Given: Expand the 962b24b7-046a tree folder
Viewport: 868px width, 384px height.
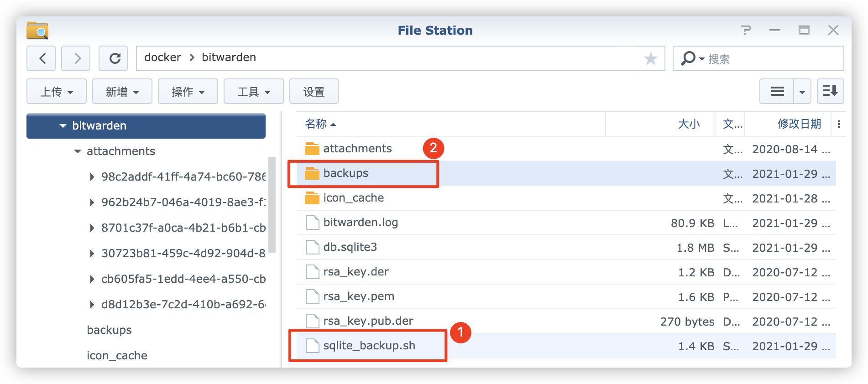Looking at the screenshot, I should [x=92, y=202].
